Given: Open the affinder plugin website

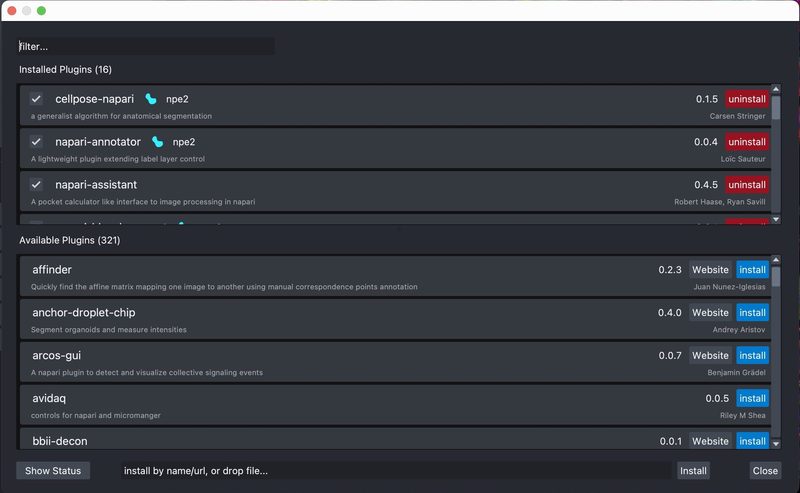Looking at the screenshot, I should point(710,269).
